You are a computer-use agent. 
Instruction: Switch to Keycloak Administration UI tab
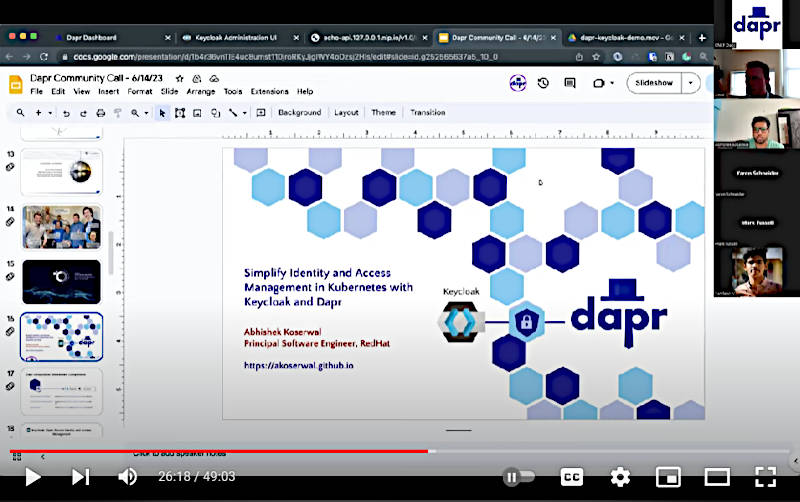(236, 37)
